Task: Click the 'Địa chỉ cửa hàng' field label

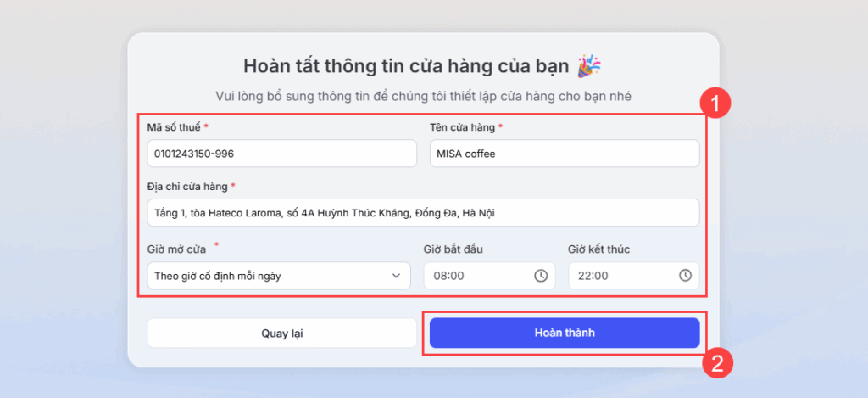Action: click(187, 187)
